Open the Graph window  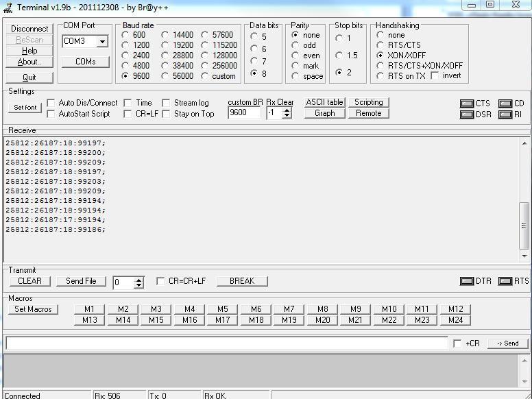click(325, 113)
